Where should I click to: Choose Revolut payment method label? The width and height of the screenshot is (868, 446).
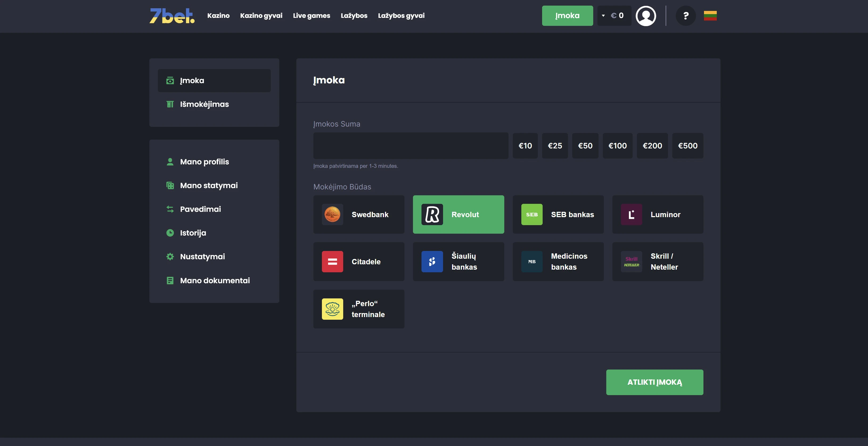[x=465, y=214]
